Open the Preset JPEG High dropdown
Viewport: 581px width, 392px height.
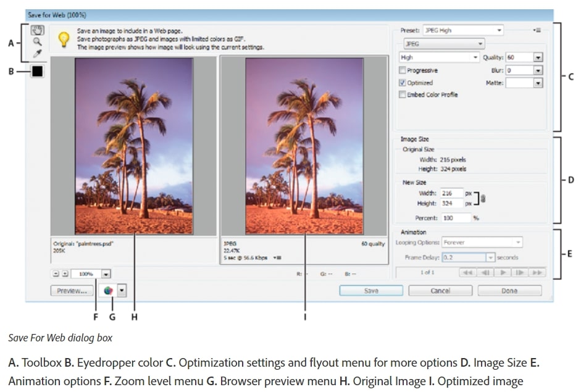(463, 30)
